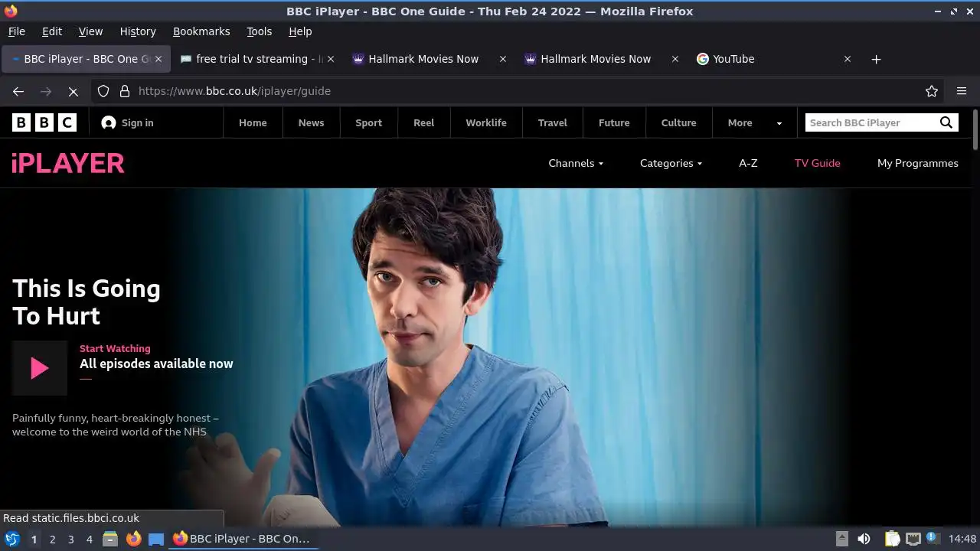The image size is (980, 551).
Task: Close the free trial tv streaming tab
Action: pos(331,59)
